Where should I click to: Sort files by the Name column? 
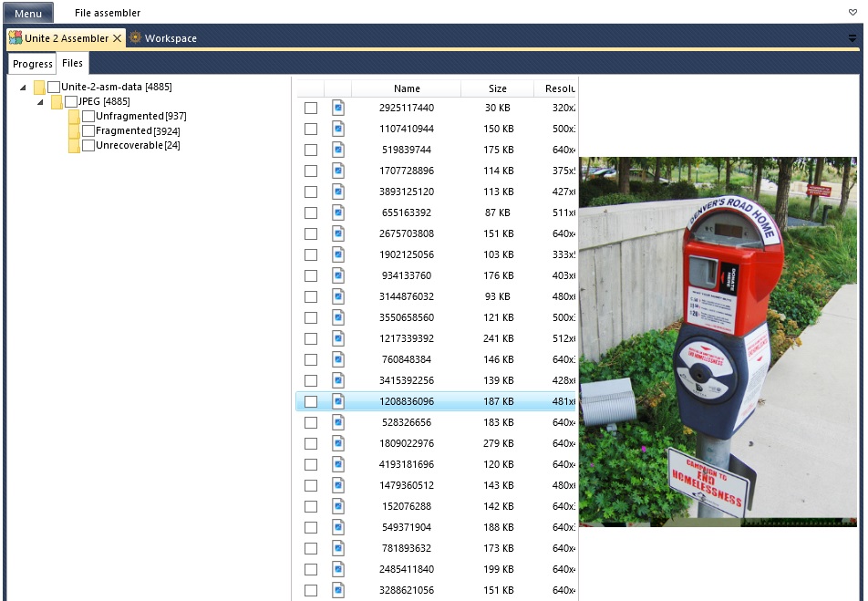407,88
